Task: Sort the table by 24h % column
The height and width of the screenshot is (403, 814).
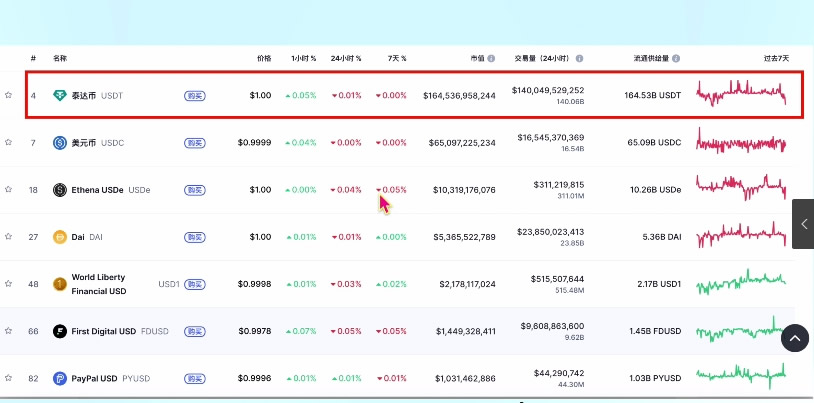Action: 346,59
